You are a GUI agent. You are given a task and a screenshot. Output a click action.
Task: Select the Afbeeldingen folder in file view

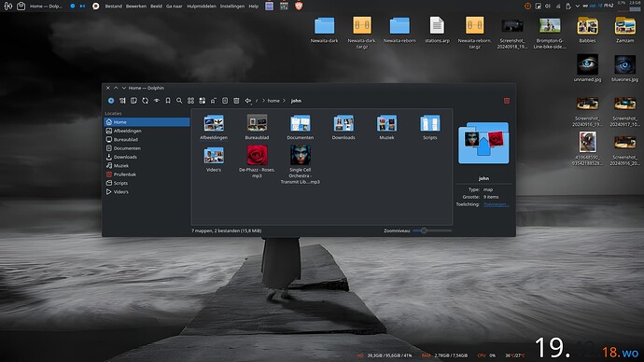[x=214, y=127]
